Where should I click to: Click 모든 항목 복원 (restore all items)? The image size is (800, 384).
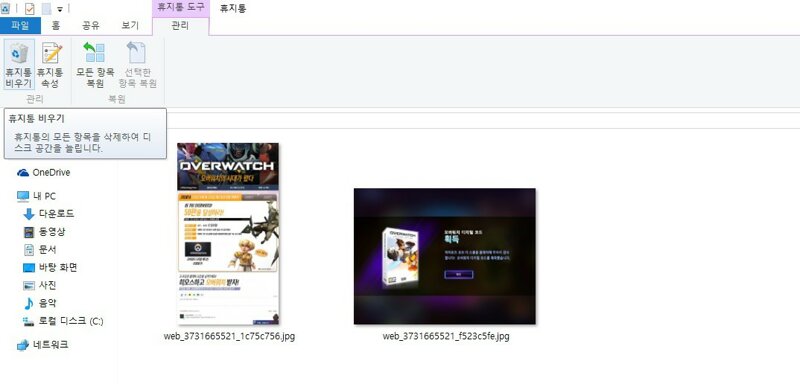(x=95, y=65)
